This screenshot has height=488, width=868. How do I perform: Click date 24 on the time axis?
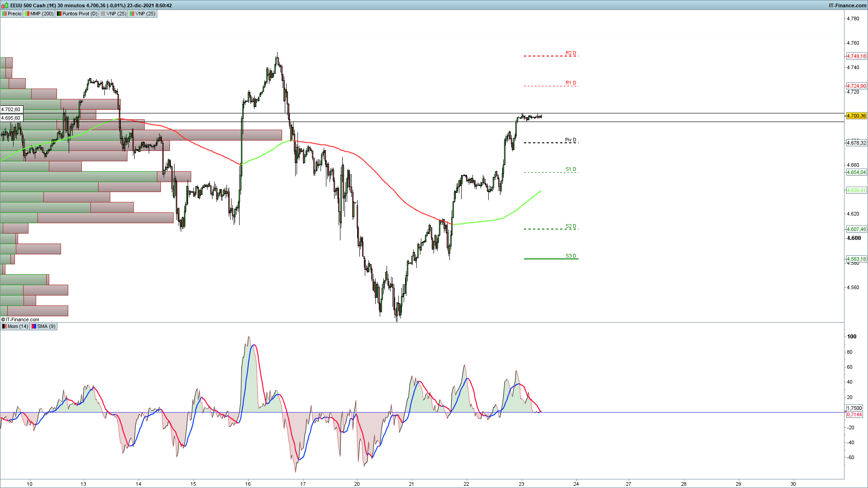tap(576, 484)
